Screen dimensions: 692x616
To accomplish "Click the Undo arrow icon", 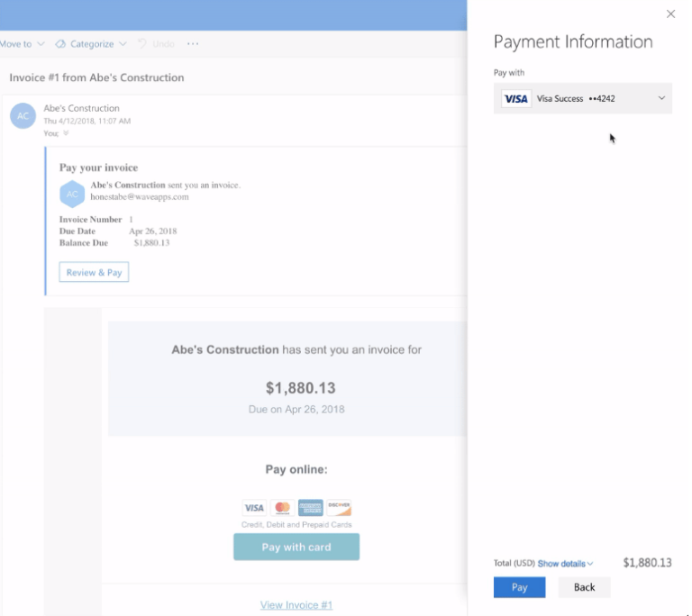I will [x=142, y=43].
